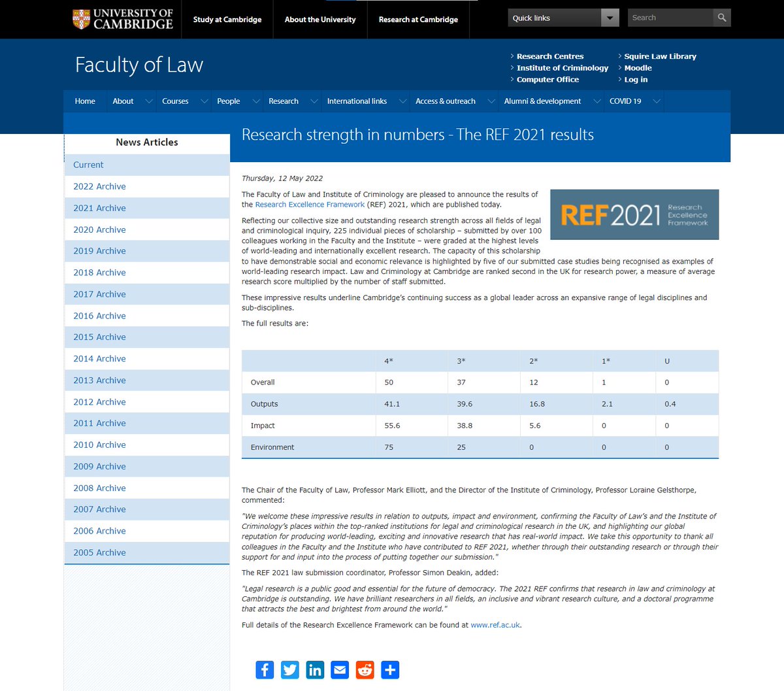This screenshot has width=784, height=691.
Task: Expand the People submenu chevron
Action: point(256,101)
